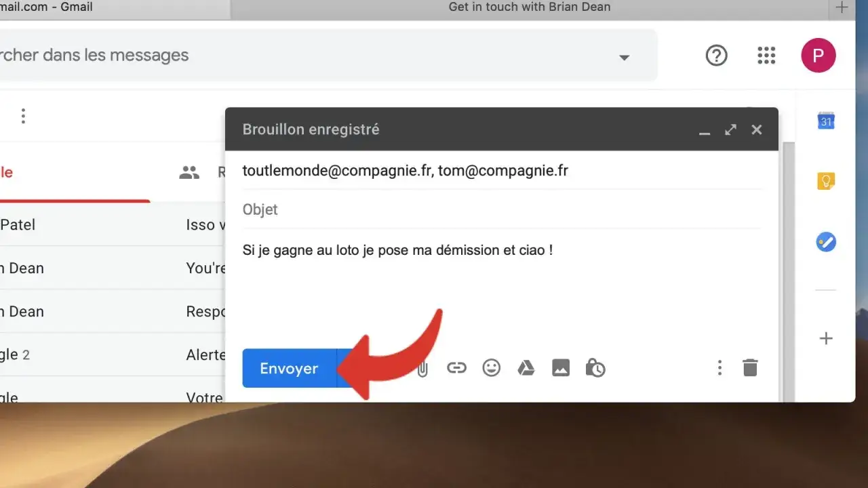Expand compose window to full screen
This screenshot has height=488, width=868.
click(x=730, y=129)
